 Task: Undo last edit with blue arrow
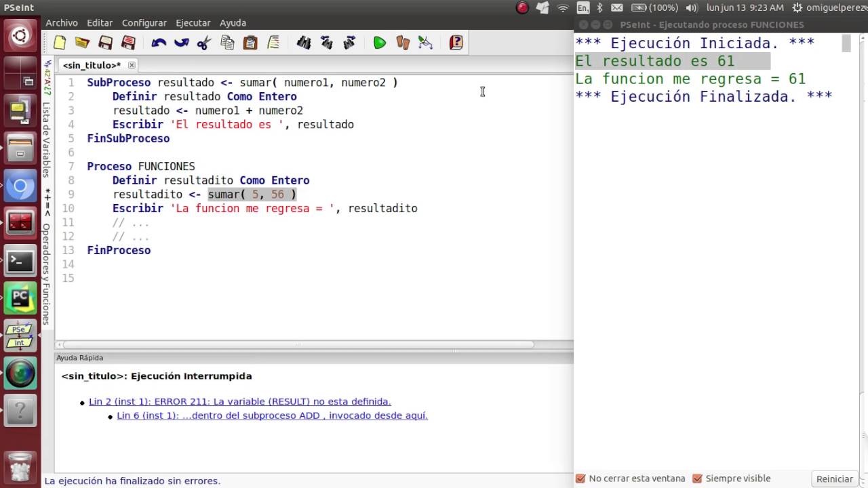coord(159,43)
